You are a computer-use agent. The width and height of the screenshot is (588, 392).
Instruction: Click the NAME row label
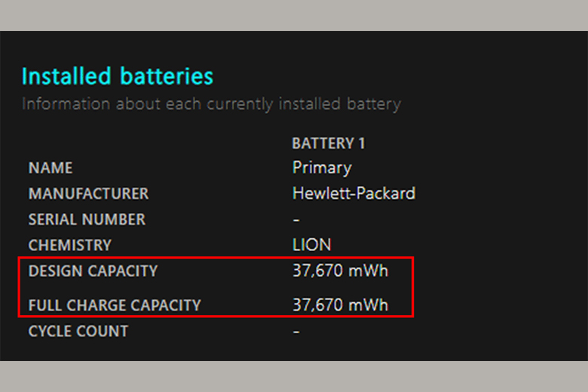point(51,168)
